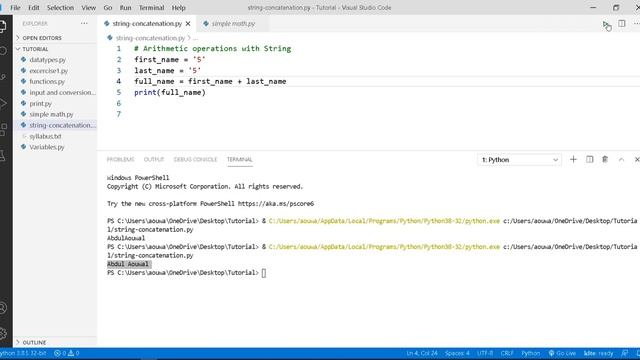This screenshot has width=640, height=360.
Task: Open the Terminal menu
Action: 151,8
